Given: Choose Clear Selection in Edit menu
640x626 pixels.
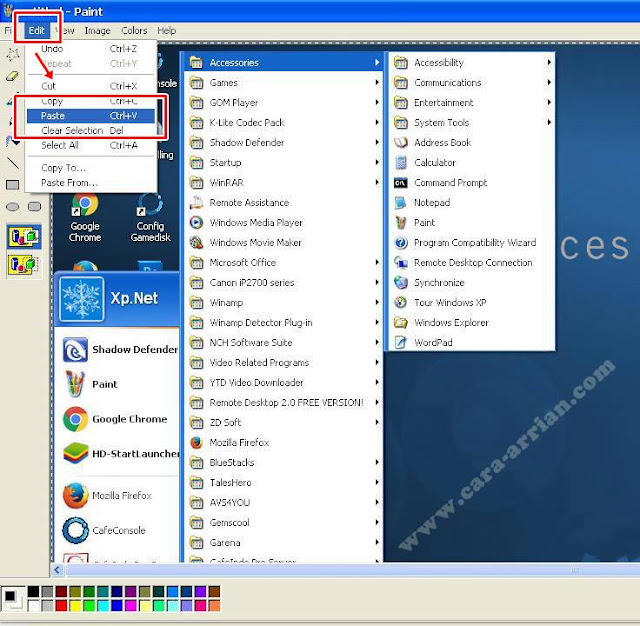Looking at the screenshot, I should point(91,131).
